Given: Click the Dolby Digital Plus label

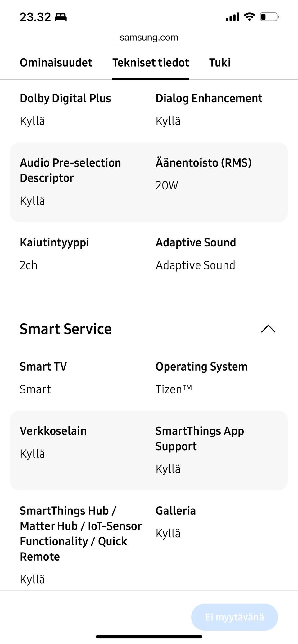Looking at the screenshot, I should [65, 98].
